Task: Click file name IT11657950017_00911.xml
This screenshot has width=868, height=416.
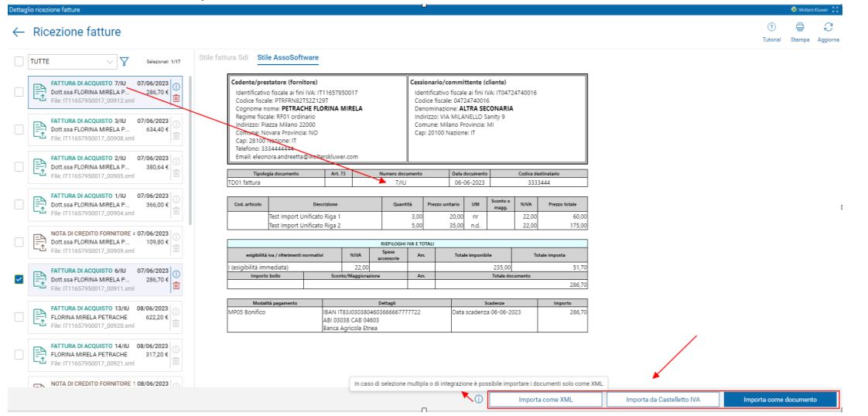Action: [x=92, y=288]
